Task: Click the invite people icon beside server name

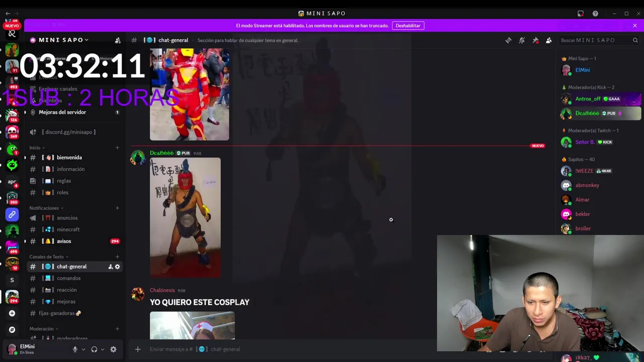Action: [x=118, y=40]
